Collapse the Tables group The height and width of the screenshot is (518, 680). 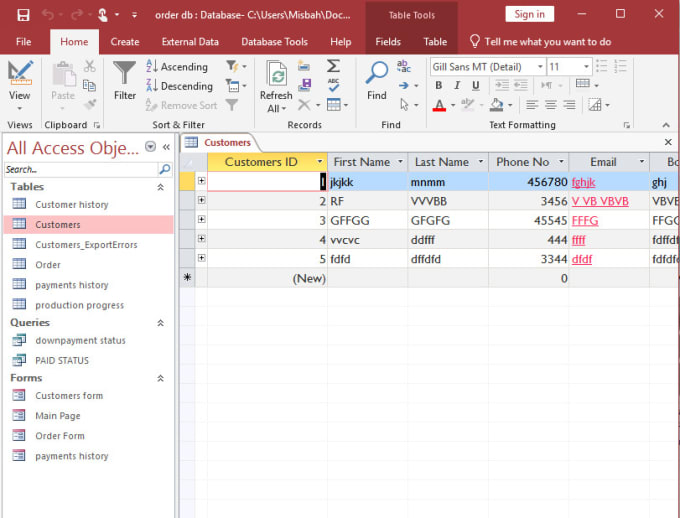click(x=160, y=187)
